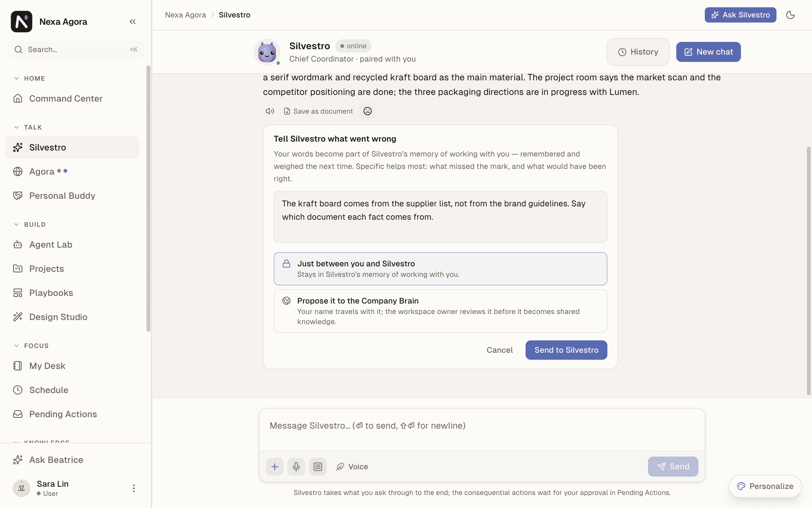Click the sad-face feedback icon
812x508 pixels.
367,111
